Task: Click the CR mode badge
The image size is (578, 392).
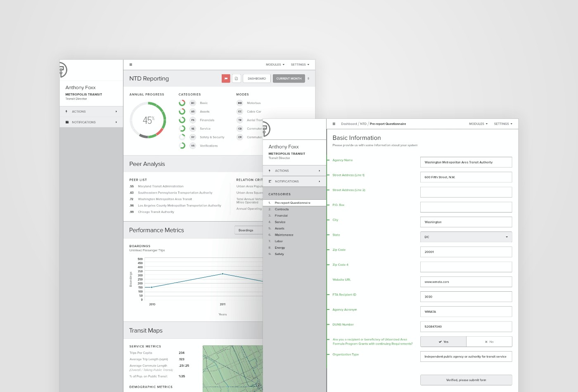Action: (x=240, y=137)
